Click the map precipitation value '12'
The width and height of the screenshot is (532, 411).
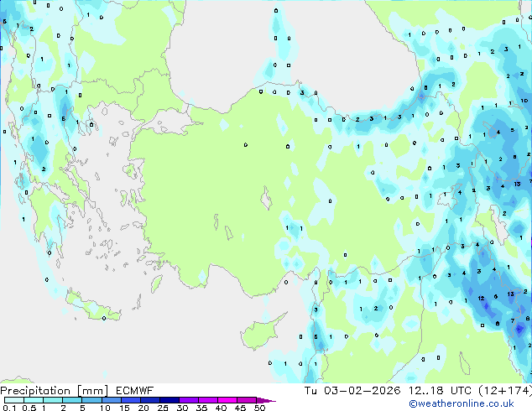481,298
